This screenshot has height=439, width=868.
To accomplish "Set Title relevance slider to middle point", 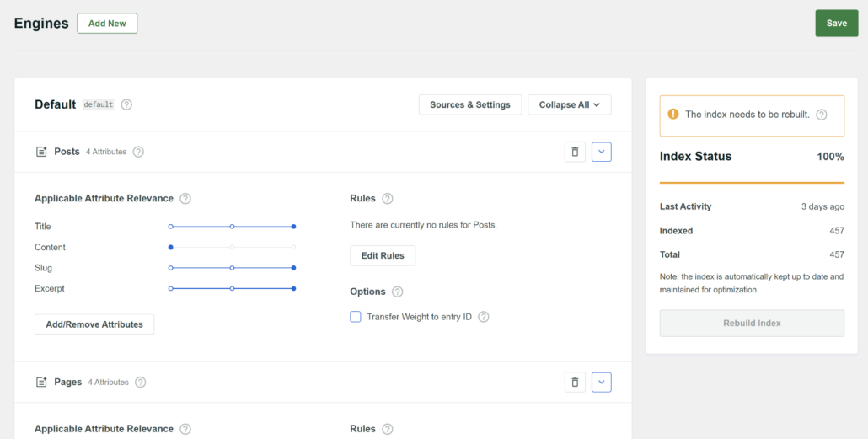I will click(x=232, y=227).
